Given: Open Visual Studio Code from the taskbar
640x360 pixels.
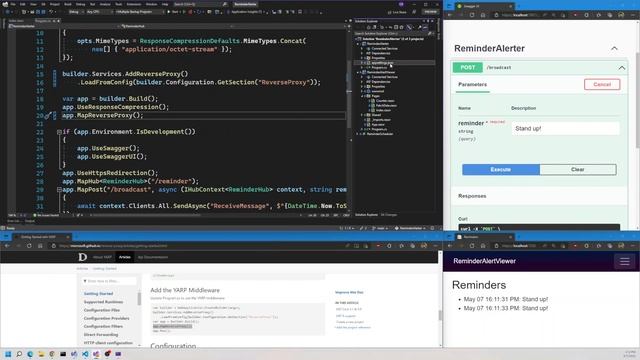Looking at the screenshot, I should point(85,354).
